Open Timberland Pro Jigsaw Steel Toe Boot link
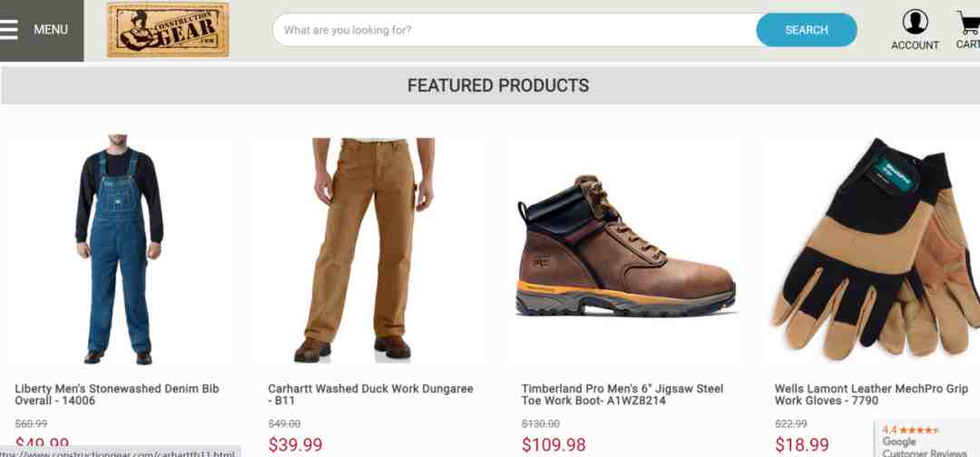The image size is (980, 457). click(x=622, y=394)
